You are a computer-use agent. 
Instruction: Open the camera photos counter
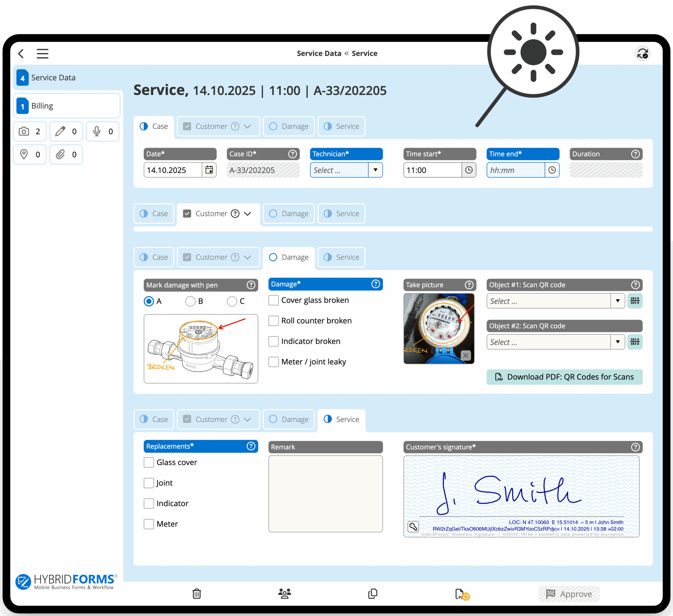30,131
